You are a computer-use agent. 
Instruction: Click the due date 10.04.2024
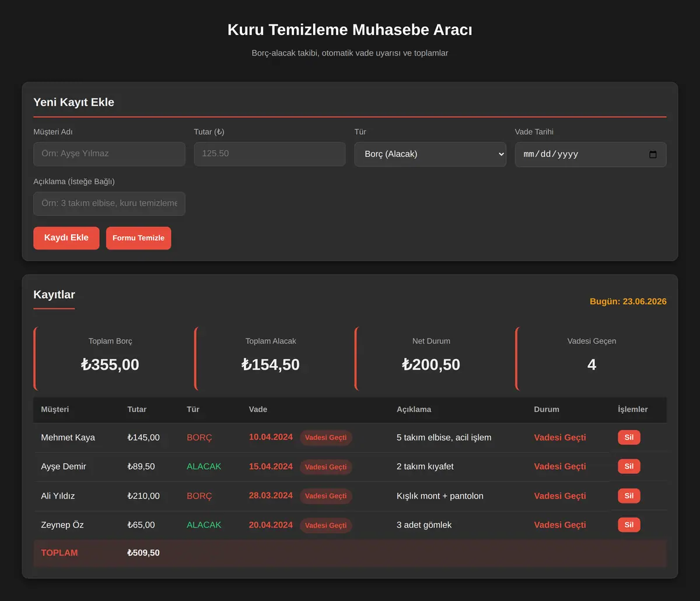point(271,437)
